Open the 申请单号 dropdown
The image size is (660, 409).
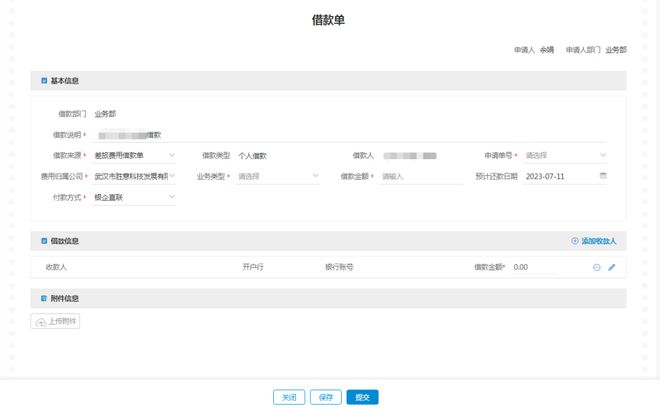(x=564, y=155)
